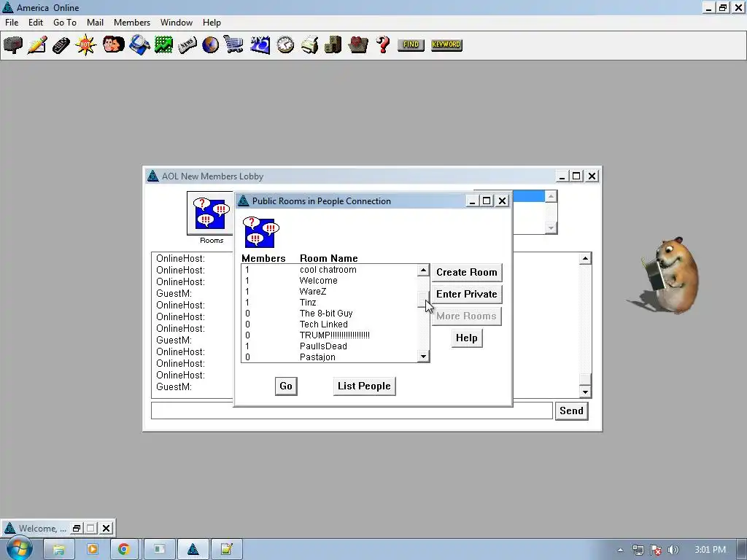Click chat bubbles icon in Public Rooms dialog
The width and height of the screenshot is (747, 560).
tap(260, 232)
